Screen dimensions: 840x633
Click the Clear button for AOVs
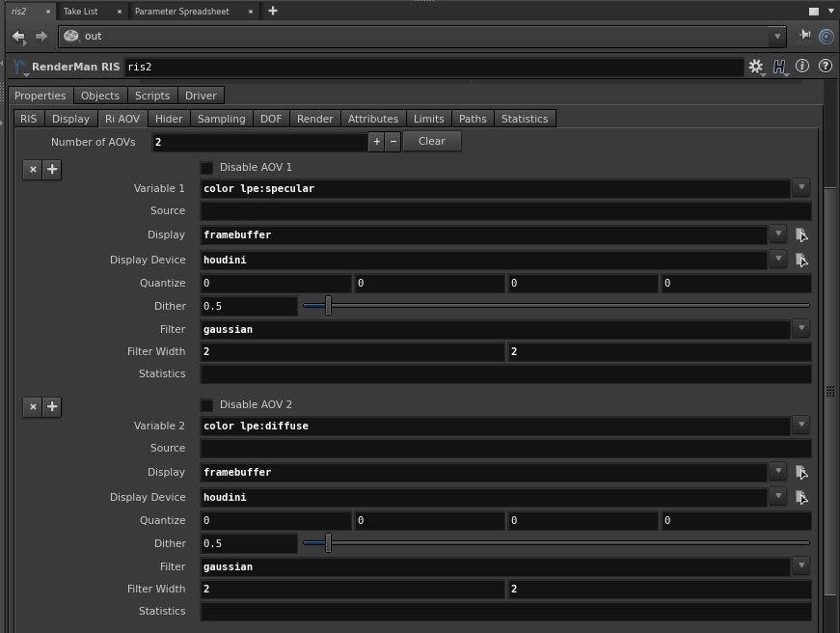[x=432, y=142]
